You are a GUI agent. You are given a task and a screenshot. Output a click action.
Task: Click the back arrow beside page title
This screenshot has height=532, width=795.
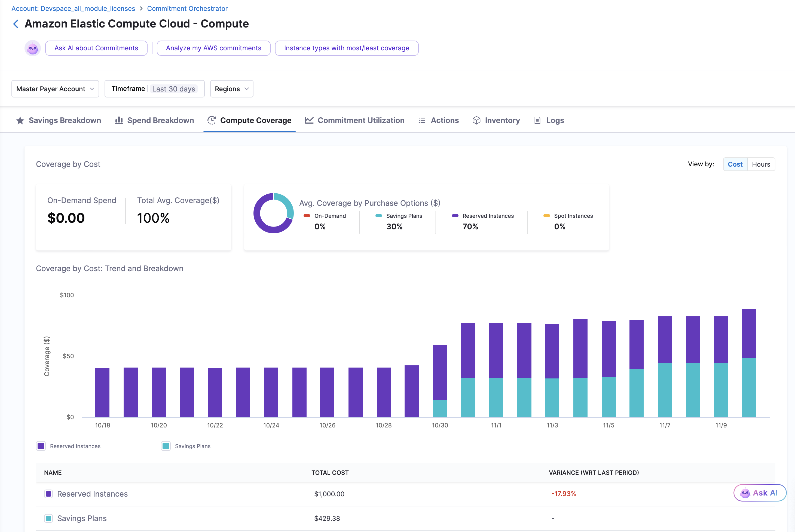click(x=16, y=24)
